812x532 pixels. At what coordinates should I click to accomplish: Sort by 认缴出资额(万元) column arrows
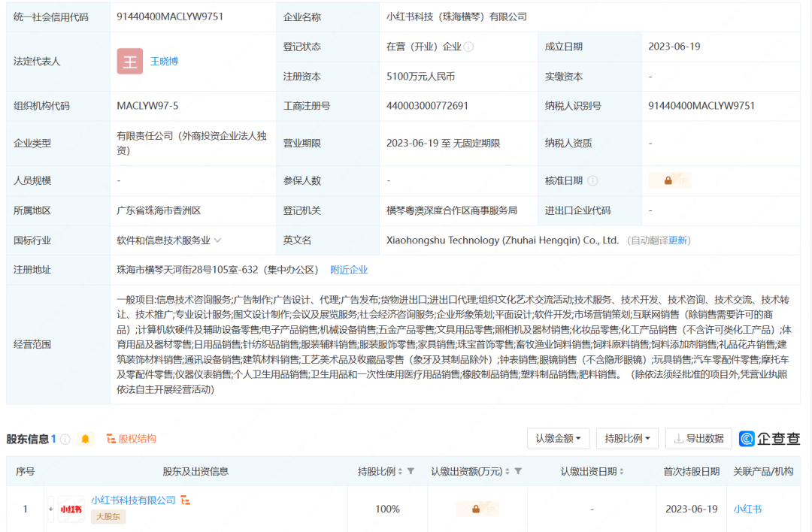pyautogui.click(x=507, y=471)
